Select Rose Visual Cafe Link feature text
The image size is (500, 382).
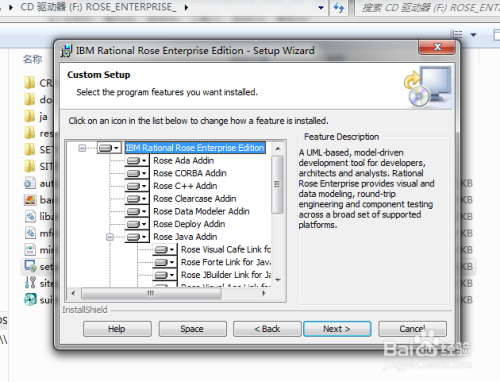pos(226,249)
